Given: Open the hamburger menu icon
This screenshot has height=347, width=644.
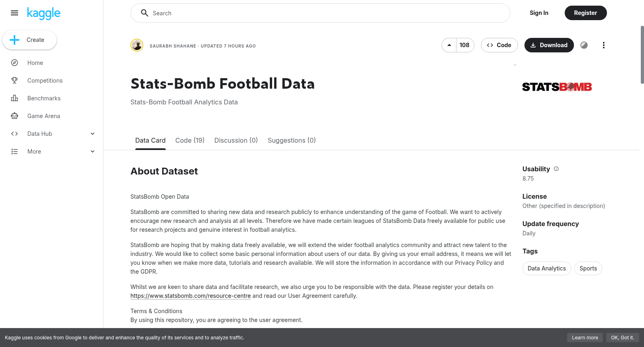Looking at the screenshot, I should [x=14, y=13].
